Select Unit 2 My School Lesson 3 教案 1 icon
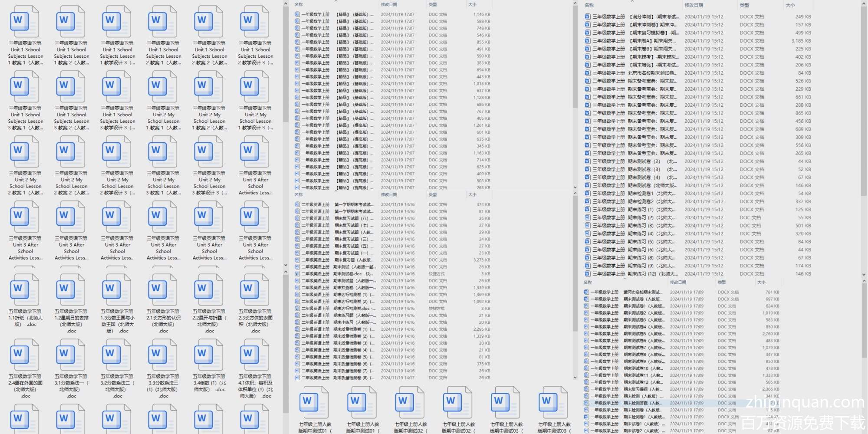 click(162, 152)
